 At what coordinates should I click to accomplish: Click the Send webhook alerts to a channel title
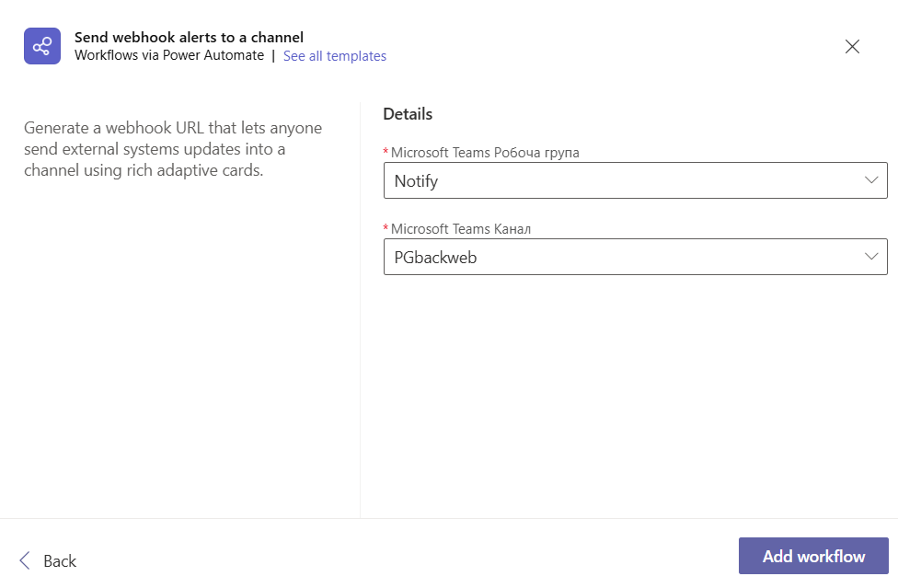click(188, 37)
